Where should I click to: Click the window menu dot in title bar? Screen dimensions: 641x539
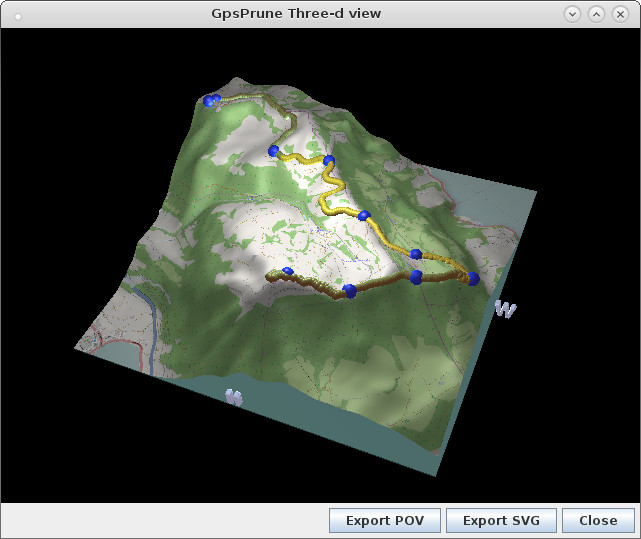click(14, 14)
